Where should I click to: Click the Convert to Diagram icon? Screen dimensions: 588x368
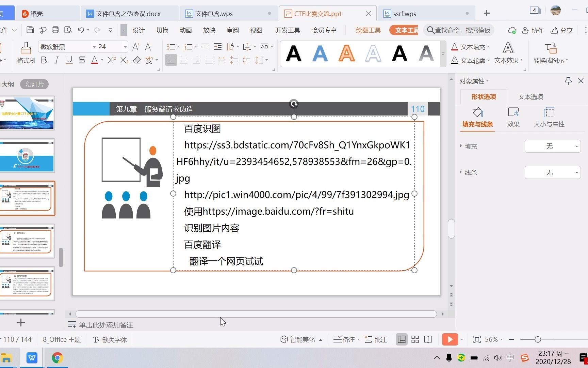point(551,48)
